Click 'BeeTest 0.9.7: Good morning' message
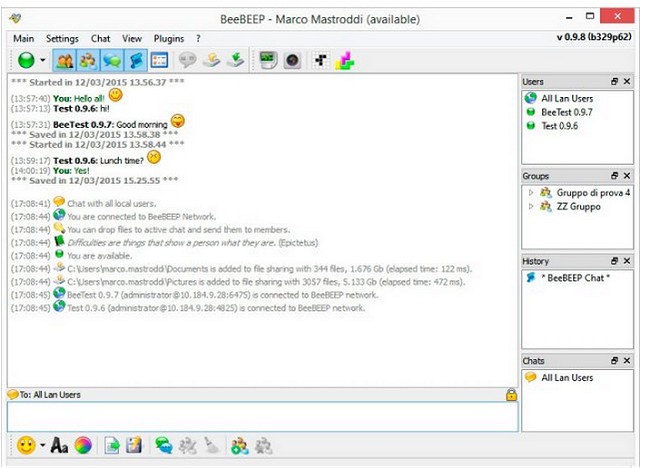Viewport: 650px width, 468px height. pos(110,124)
